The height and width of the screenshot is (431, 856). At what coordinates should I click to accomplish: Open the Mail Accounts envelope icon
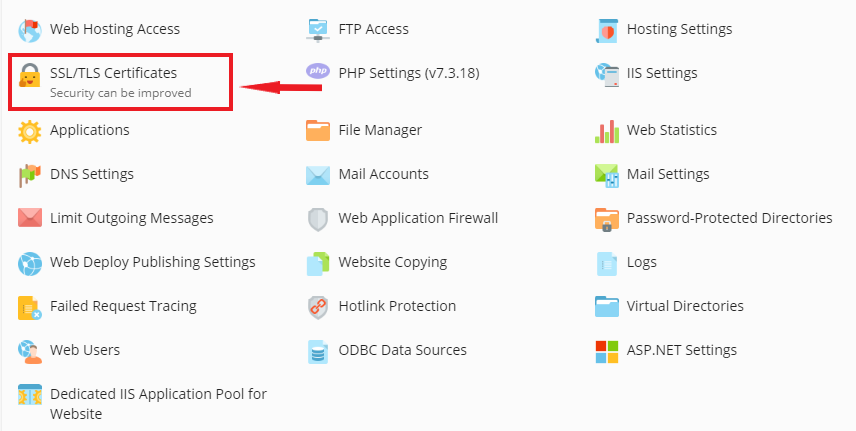tap(318, 175)
